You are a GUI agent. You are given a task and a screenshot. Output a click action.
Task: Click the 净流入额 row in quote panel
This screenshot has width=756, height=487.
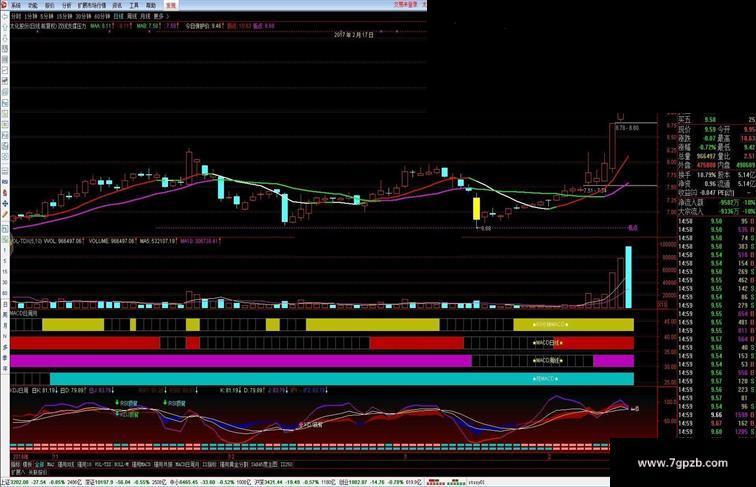[x=716, y=203]
